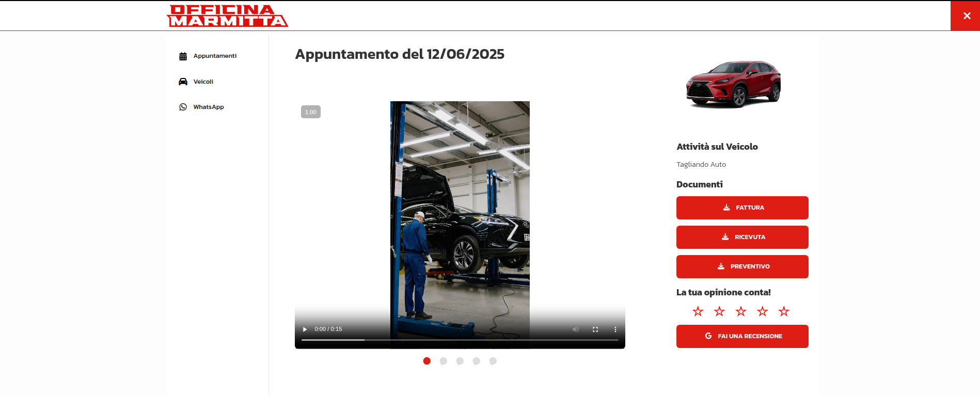This screenshot has height=395, width=980.
Task: Close the page with the red X
Action: (967, 15)
